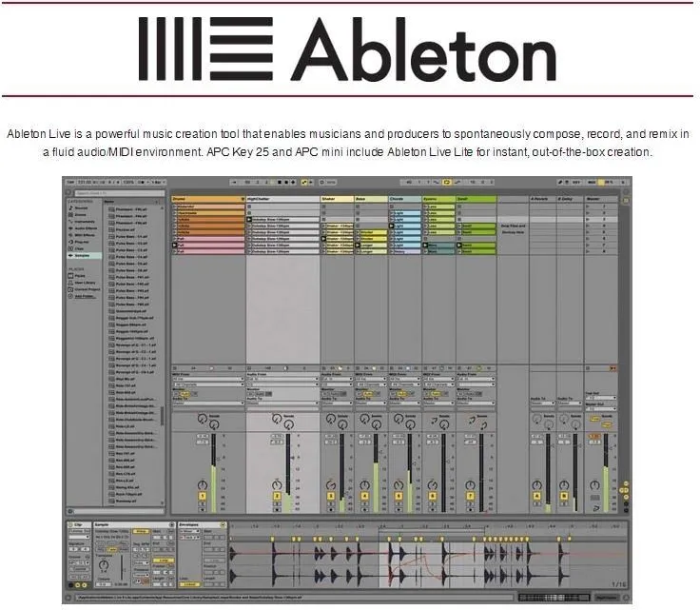Screen dimensions: 700x610
Task: Toggle the browser show/hide icon beside search
Action: click(68, 193)
